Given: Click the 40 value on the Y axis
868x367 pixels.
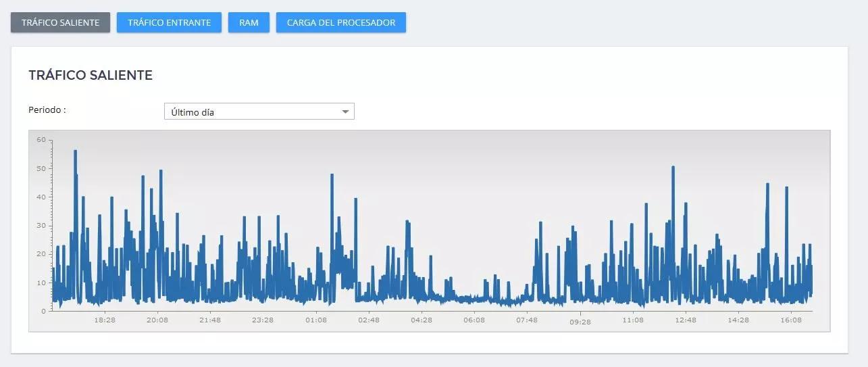Looking at the screenshot, I should 41,197.
